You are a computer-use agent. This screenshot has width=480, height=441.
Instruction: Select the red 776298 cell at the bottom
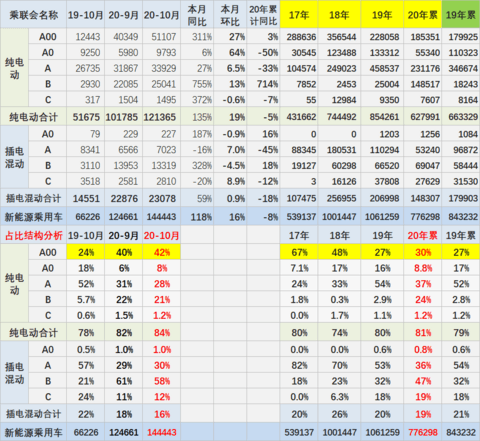[x=422, y=432]
